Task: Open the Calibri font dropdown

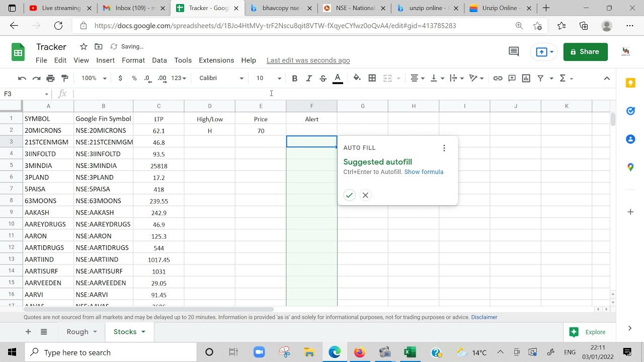Action: [221, 78]
